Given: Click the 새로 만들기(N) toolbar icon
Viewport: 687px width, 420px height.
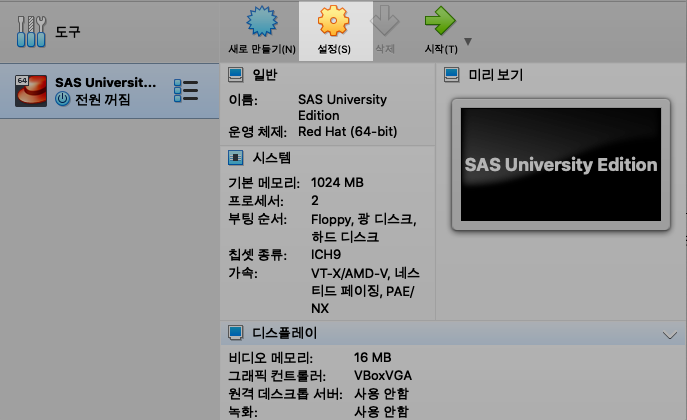Looking at the screenshot, I should tap(262, 21).
